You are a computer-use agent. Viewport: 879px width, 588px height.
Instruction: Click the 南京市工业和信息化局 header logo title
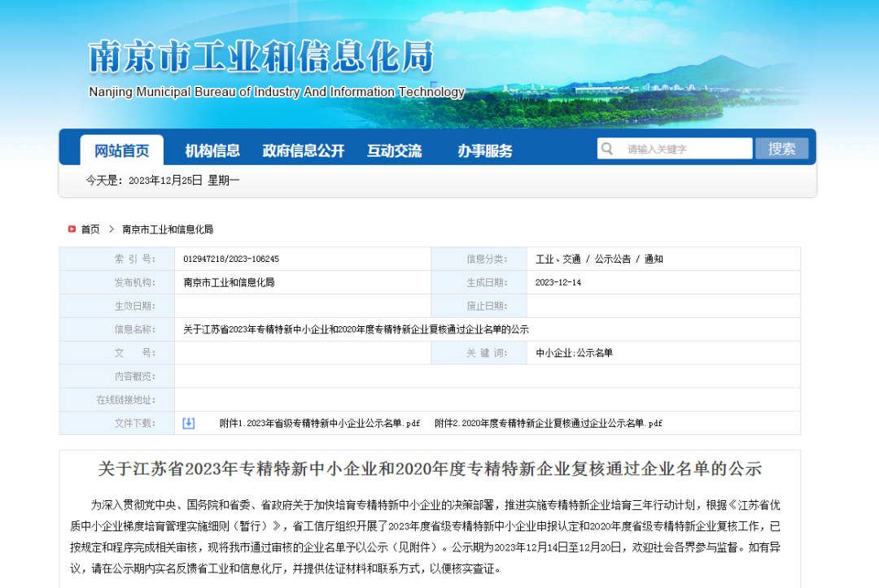pyautogui.click(x=260, y=57)
